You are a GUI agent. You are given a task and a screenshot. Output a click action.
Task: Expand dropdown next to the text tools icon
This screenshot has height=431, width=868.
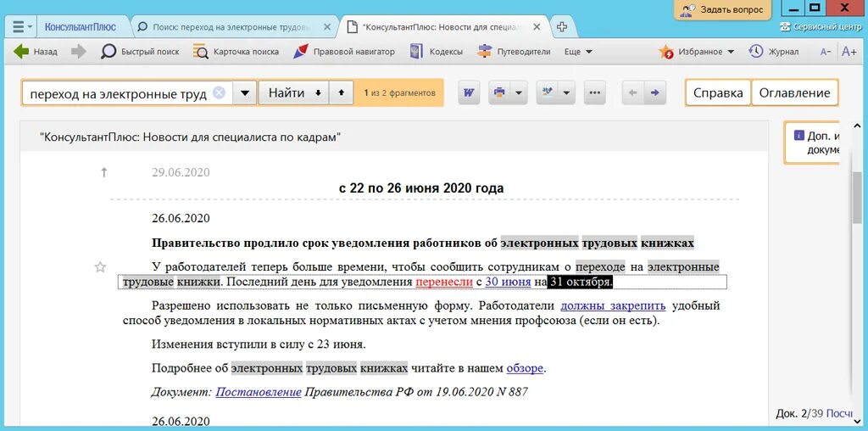click(x=567, y=92)
